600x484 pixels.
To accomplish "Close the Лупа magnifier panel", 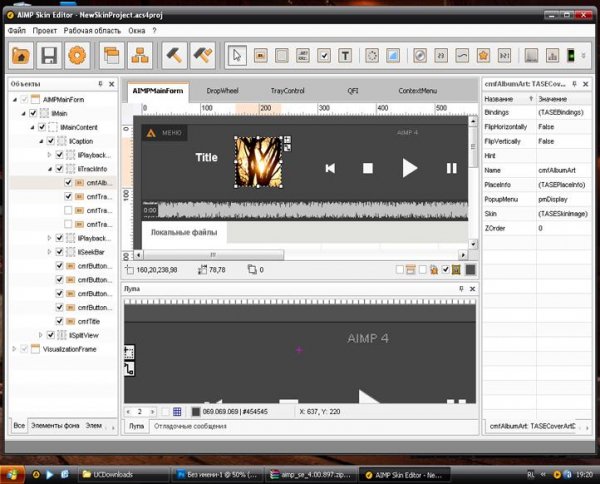I will pos(473,289).
